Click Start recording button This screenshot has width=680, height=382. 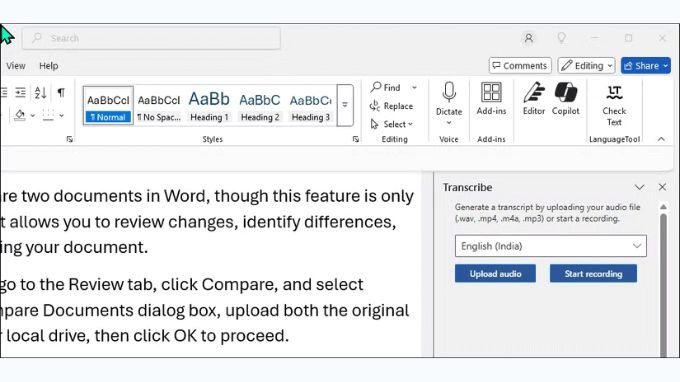tap(593, 274)
